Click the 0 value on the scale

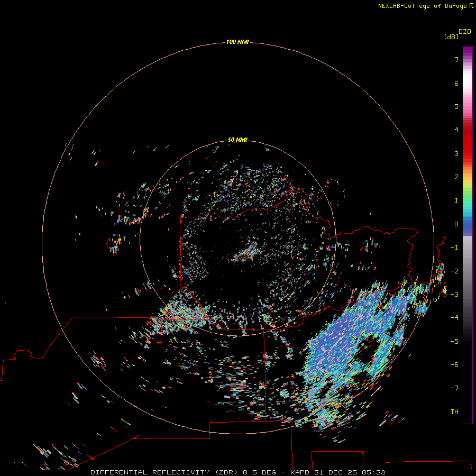coord(456,224)
